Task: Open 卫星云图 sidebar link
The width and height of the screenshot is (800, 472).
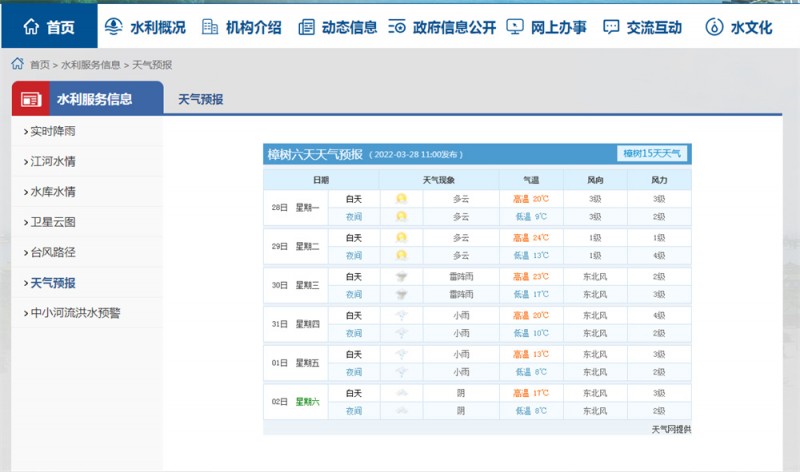Action: (x=53, y=222)
